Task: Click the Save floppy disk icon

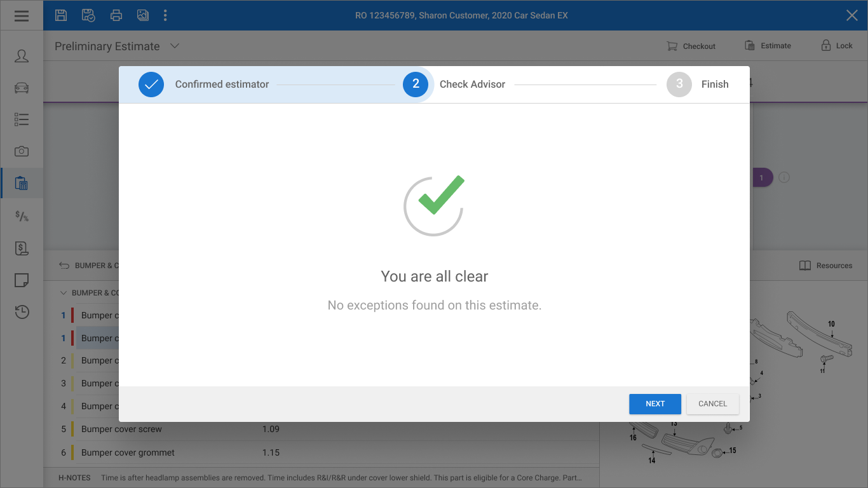Action: pyautogui.click(x=61, y=15)
